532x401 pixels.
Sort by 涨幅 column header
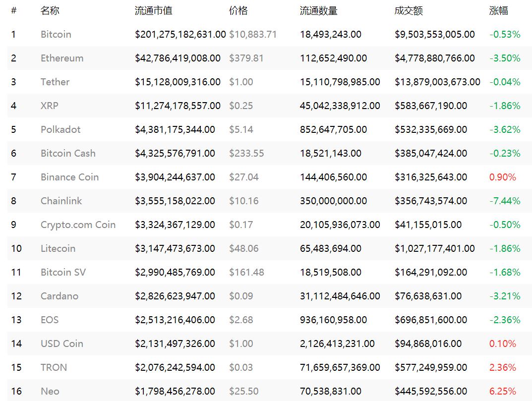pyautogui.click(x=498, y=10)
